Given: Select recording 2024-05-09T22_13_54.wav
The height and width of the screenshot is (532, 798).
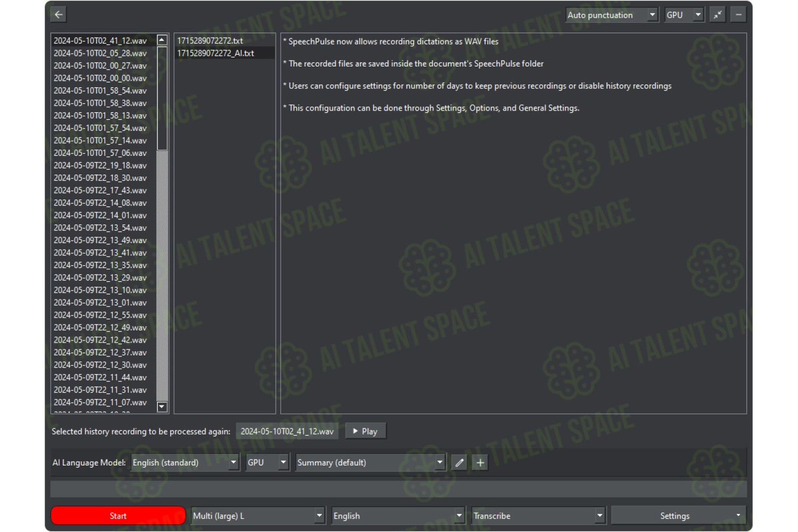Looking at the screenshot, I should [104, 228].
